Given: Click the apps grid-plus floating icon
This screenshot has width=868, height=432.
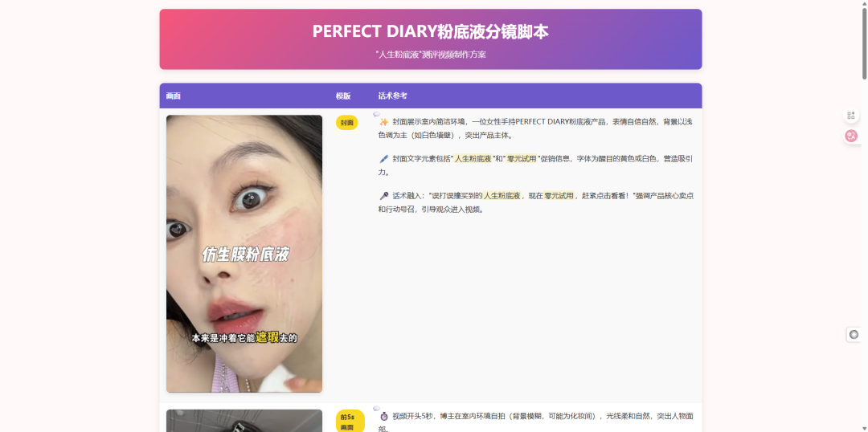Looking at the screenshot, I should 851,116.
